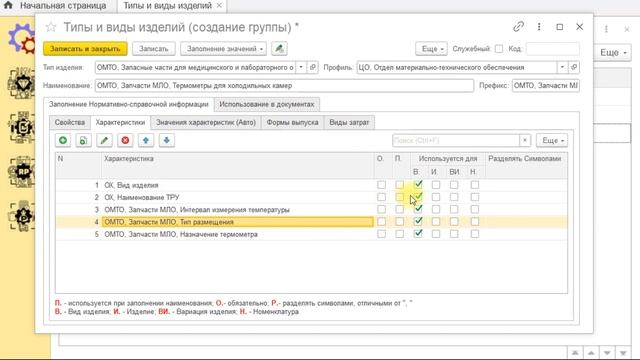
Task: Toggle Н. checkbox for Назначение термометра row
Action: [474, 234]
